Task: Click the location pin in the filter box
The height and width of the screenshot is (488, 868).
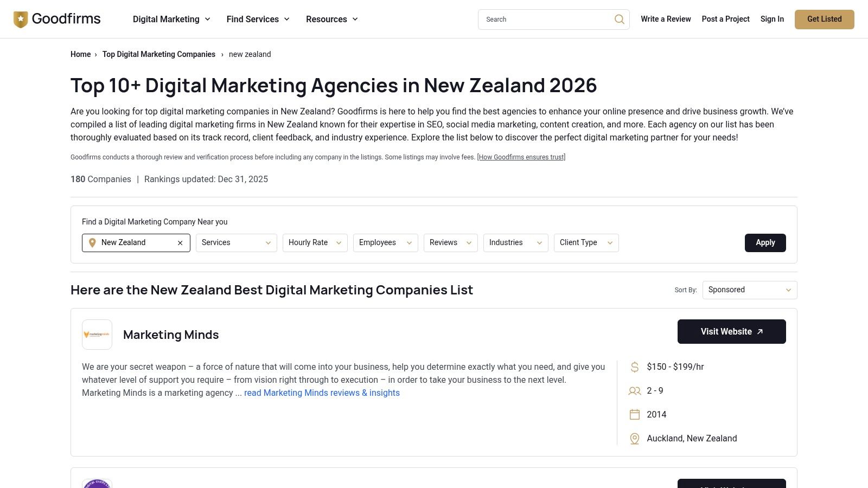Action: click(x=92, y=242)
